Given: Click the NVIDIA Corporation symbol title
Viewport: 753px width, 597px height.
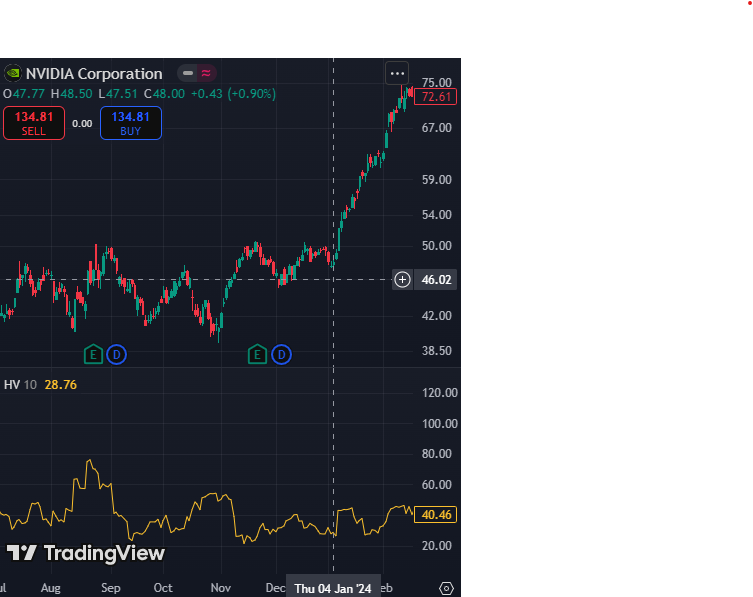Looking at the screenshot, I should (94, 73).
